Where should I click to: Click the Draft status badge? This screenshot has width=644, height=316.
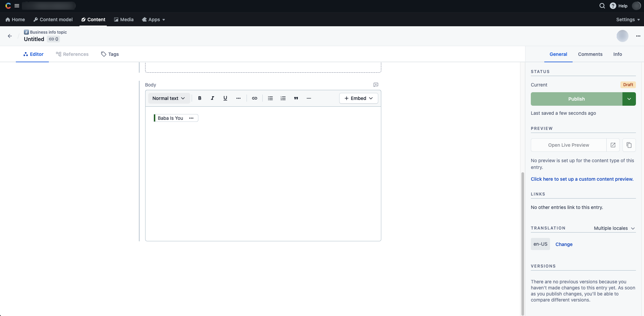coord(628,85)
